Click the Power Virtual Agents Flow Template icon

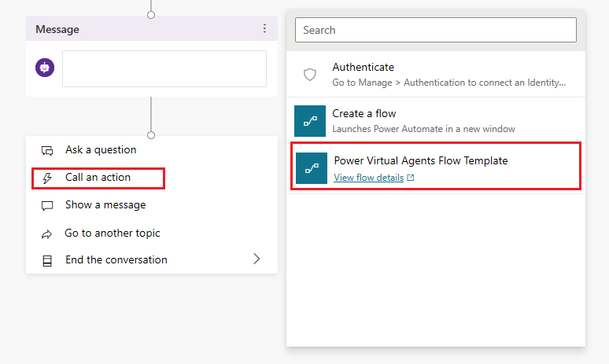pos(311,167)
